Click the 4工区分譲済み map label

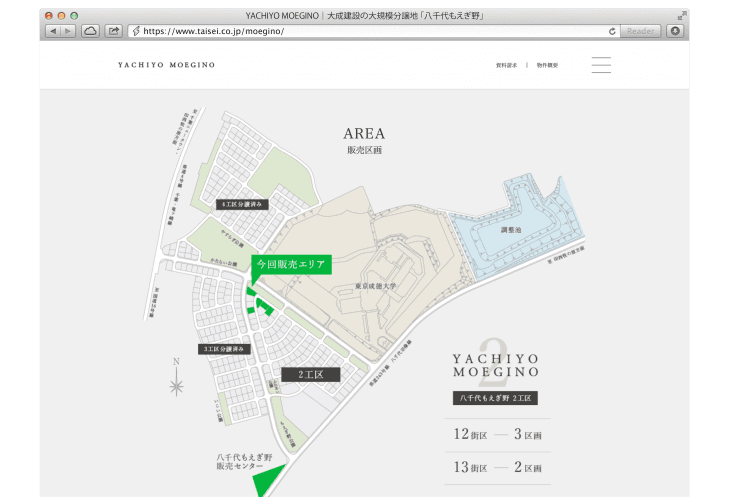pos(242,204)
